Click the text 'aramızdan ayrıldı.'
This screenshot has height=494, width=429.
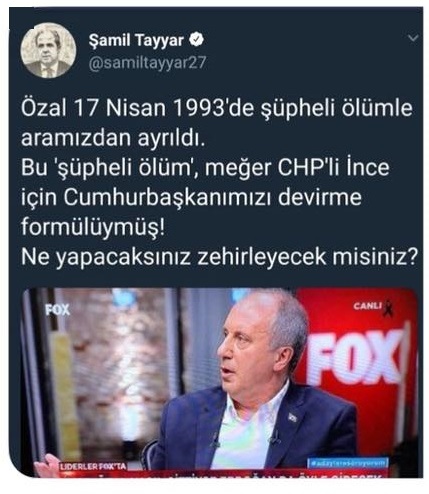click(x=112, y=139)
